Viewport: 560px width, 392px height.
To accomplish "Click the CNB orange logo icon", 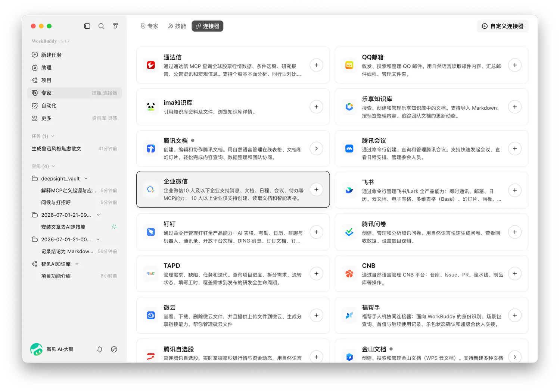I will 349,274.
